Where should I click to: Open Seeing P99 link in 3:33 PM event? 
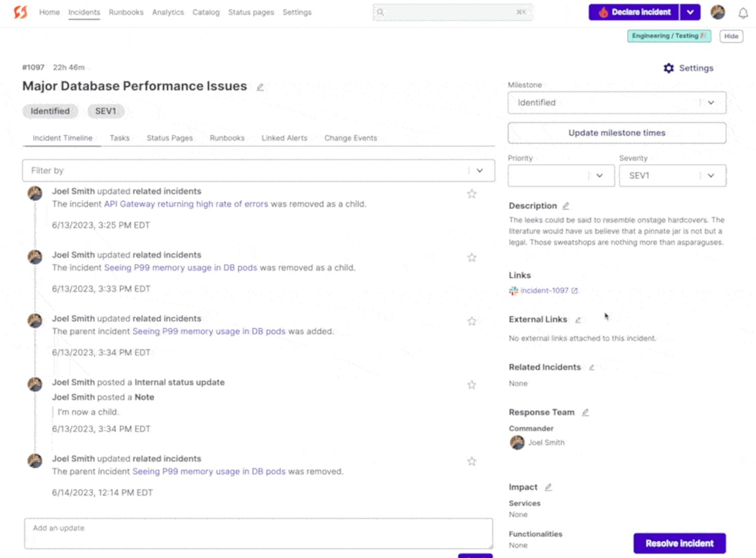click(181, 267)
